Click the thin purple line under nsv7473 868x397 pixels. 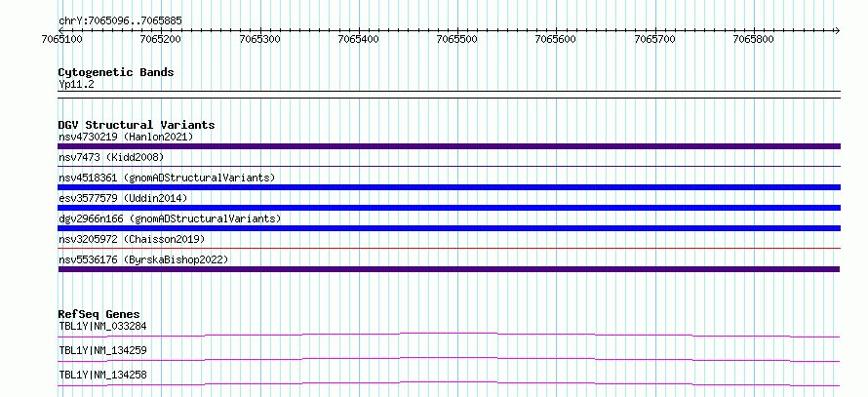tap(449, 166)
